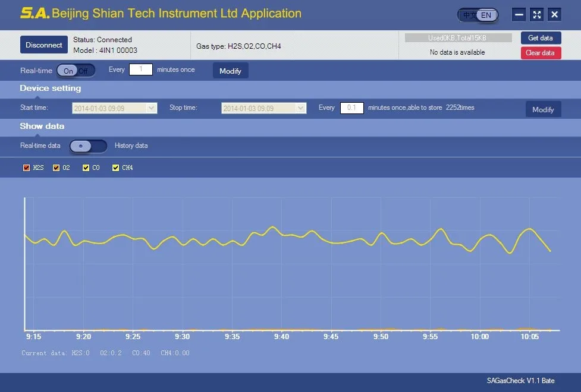
Task: Click the real-time minutes input field
Action: click(141, 69)
